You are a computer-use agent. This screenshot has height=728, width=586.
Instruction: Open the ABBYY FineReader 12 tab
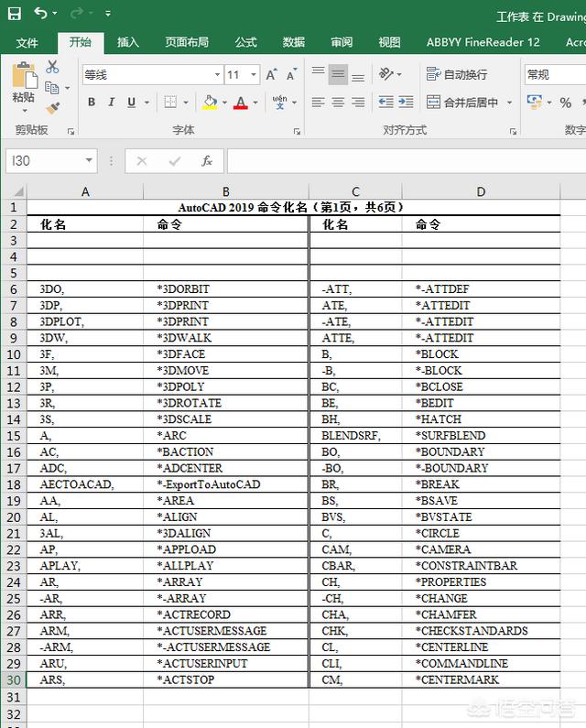[483, 42]
